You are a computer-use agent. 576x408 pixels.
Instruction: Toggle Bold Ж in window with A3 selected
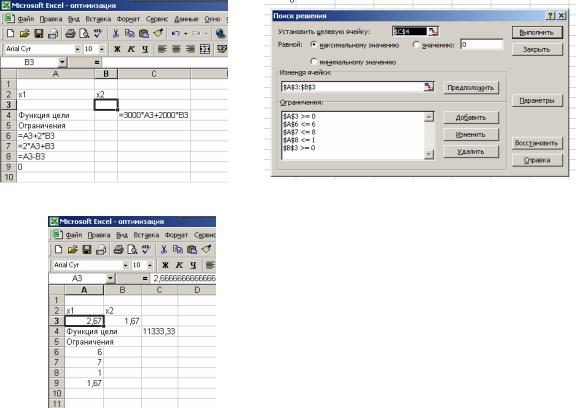coord(165,265)
